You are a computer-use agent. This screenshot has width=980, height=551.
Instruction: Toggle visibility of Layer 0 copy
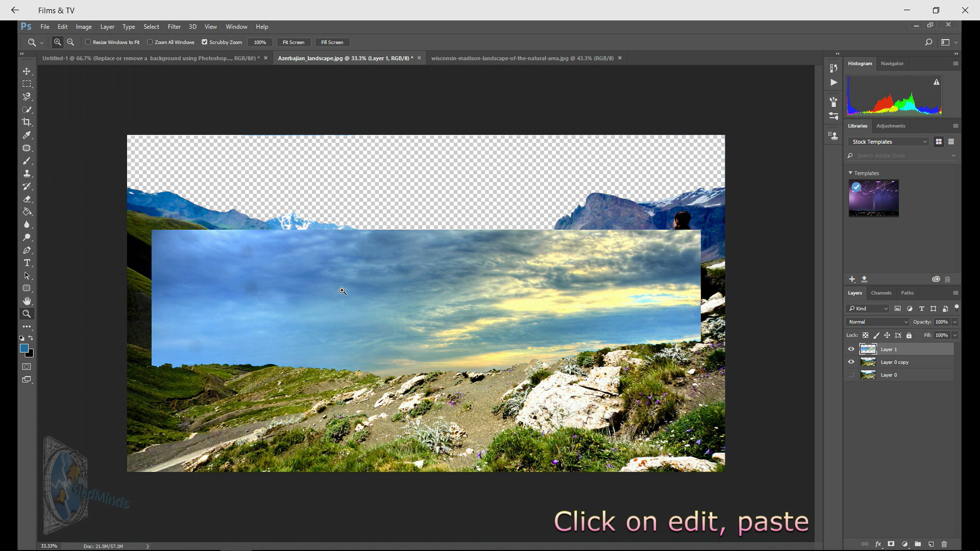(x=851, y=362)
